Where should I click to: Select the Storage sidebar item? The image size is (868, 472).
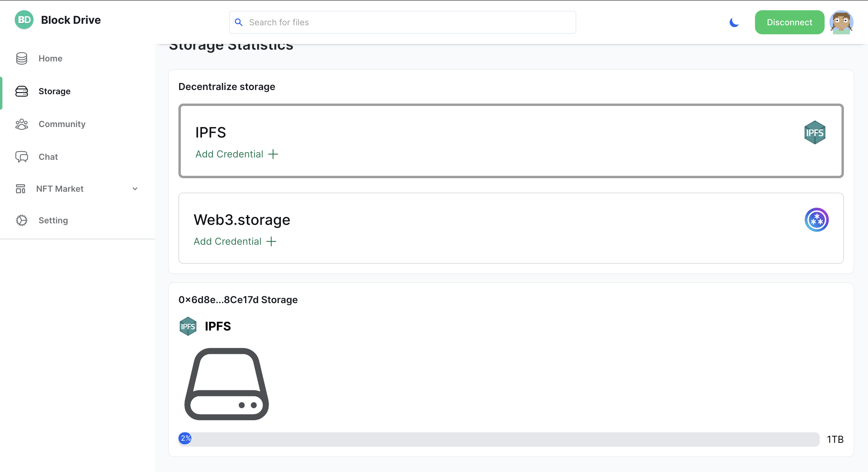[54, 91]
